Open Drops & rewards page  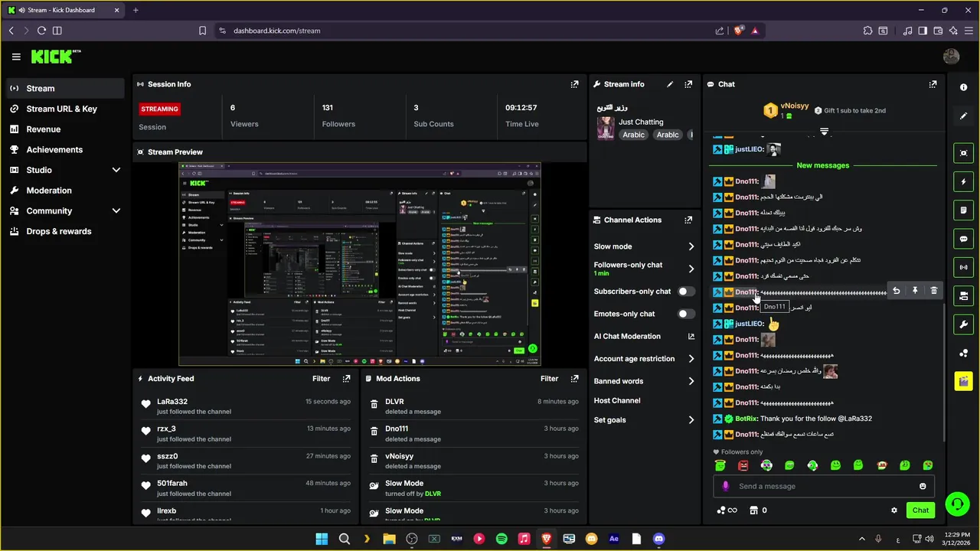[65, 231]
